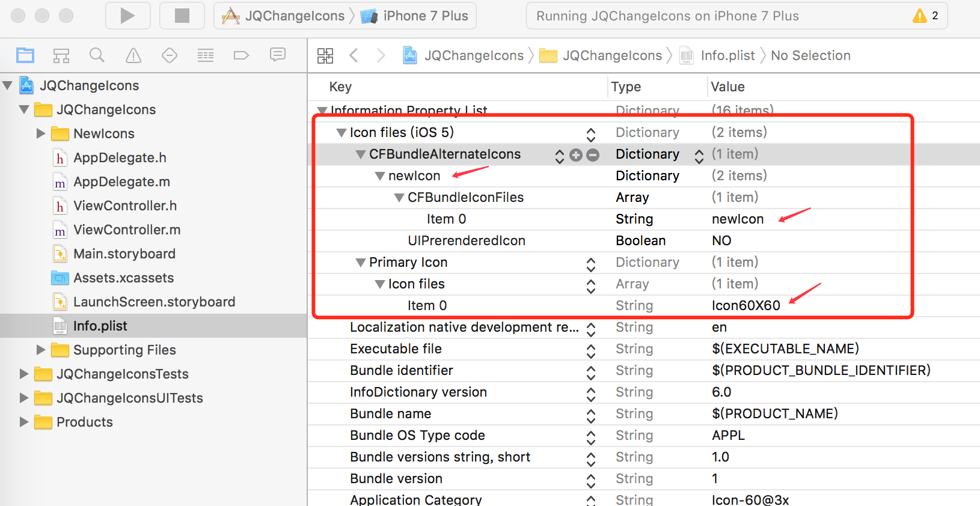The image size is (980, 506).
Task: Remove the CFBundleAlternateIcons row with the minus button
Action: (593, 155)
